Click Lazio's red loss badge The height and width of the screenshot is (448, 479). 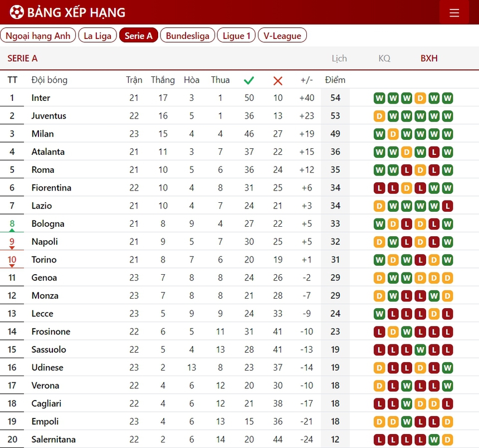[447, 206]
